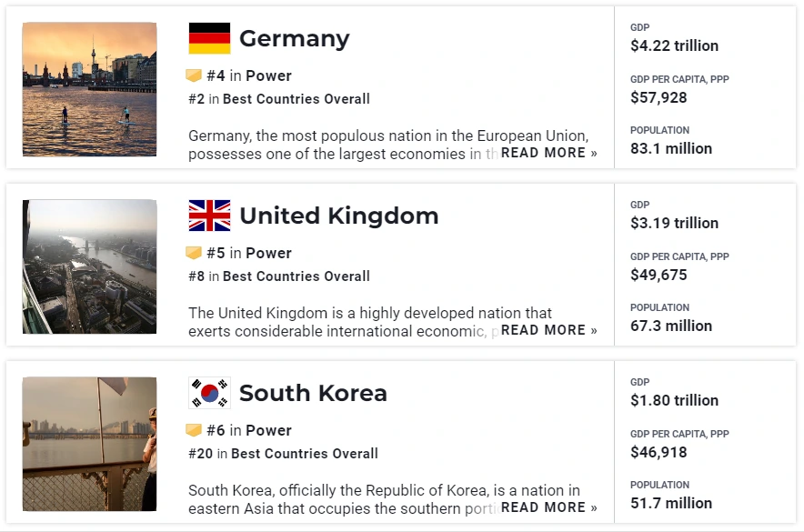Open the South Korea riverside photo
Screen dimensions: 804x532
pyautogui.click(x=90, y=444)
